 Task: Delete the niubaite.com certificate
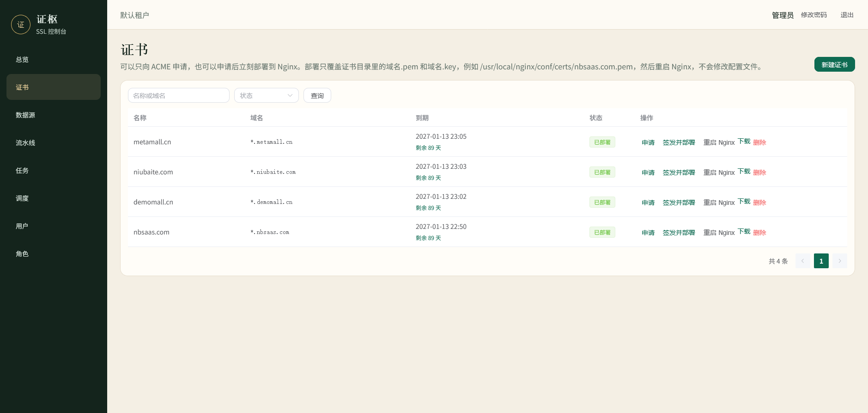[x=759, y=173]
